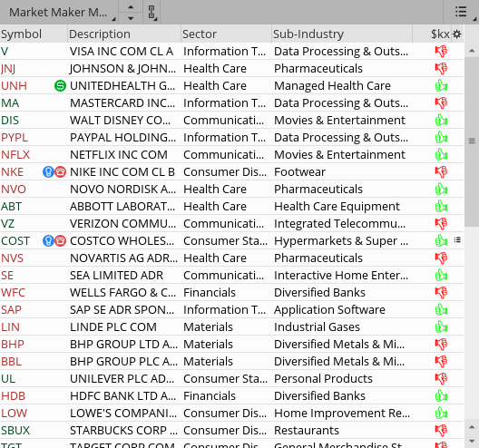Image resolution: width=479 pixels, height=448 pixels.
Task: Click the thumbs-down icon in the UL row
Action: pos(441,379)
